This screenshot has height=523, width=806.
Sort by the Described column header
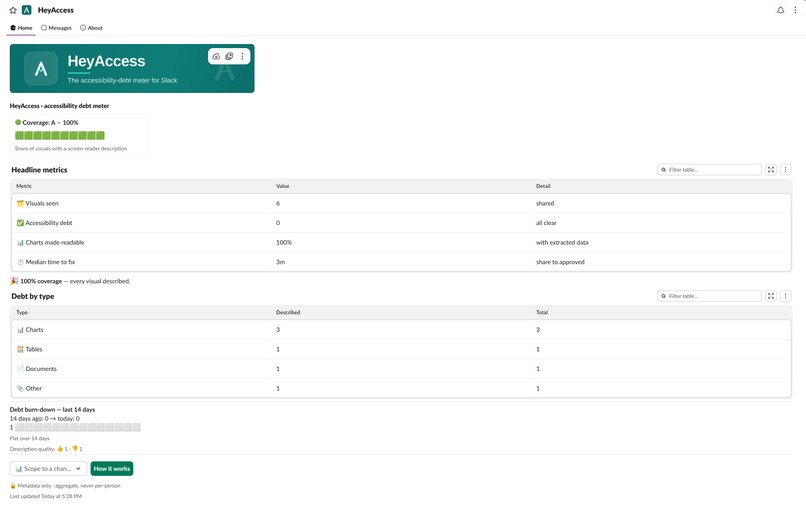tap(288, 313)
